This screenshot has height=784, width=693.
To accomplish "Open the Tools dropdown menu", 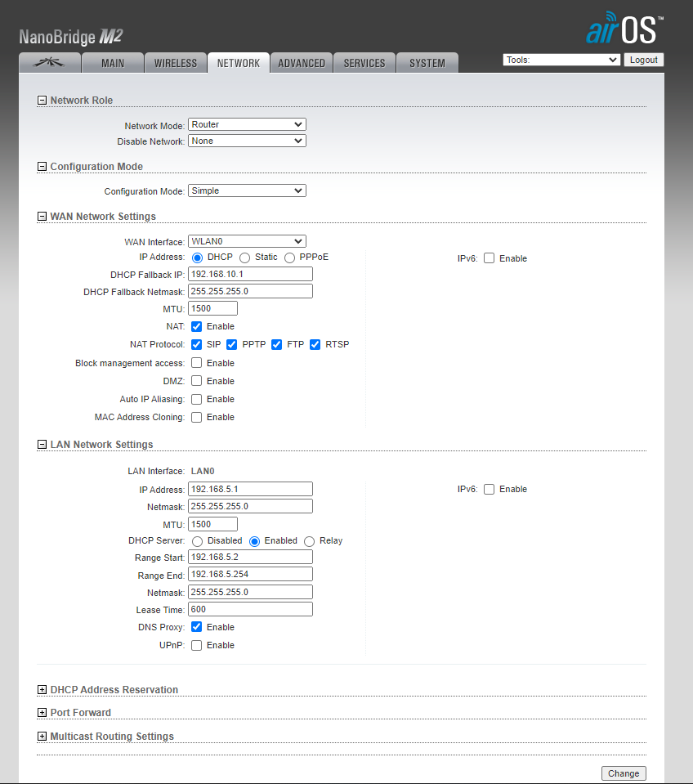I will (x=561, y=60).
